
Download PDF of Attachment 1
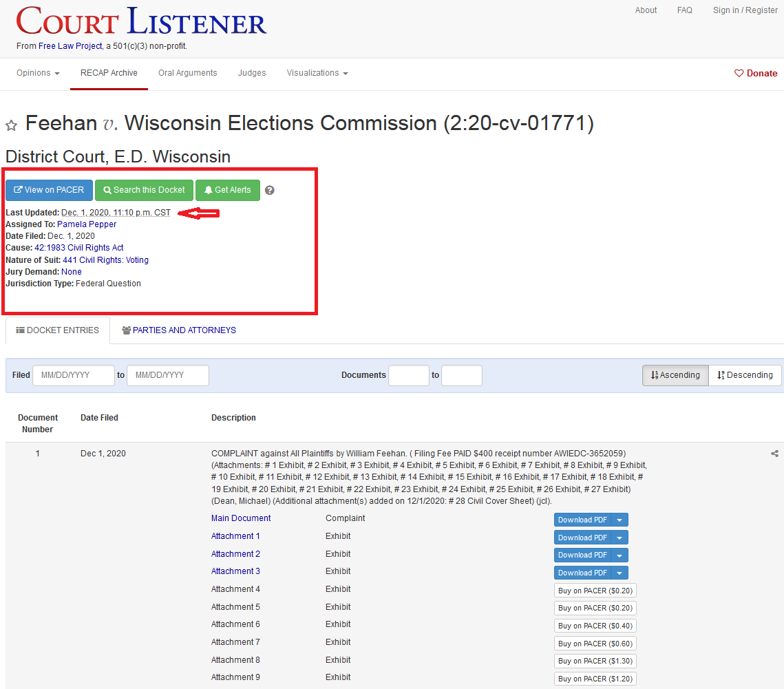pos(582,538)
